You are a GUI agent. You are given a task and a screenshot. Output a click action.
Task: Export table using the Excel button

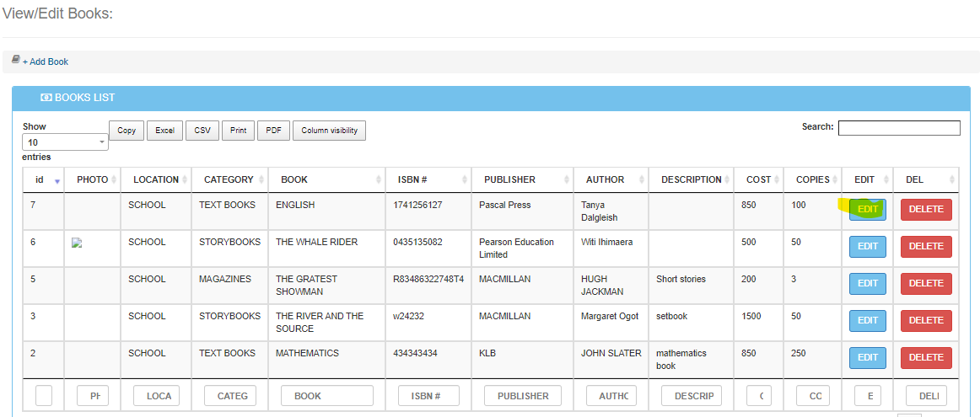[164, 131]
